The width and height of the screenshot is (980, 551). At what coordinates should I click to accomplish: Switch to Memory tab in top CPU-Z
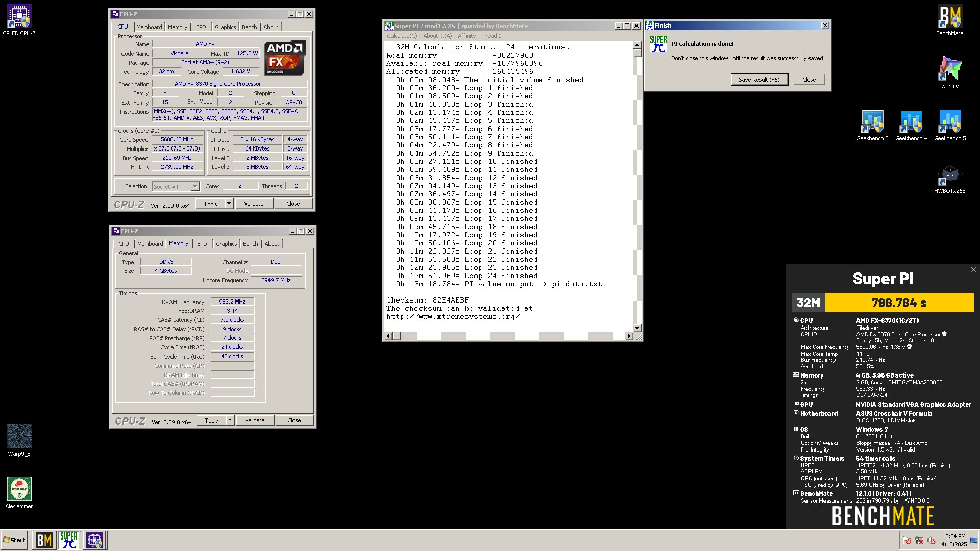[x=178, y=27]
